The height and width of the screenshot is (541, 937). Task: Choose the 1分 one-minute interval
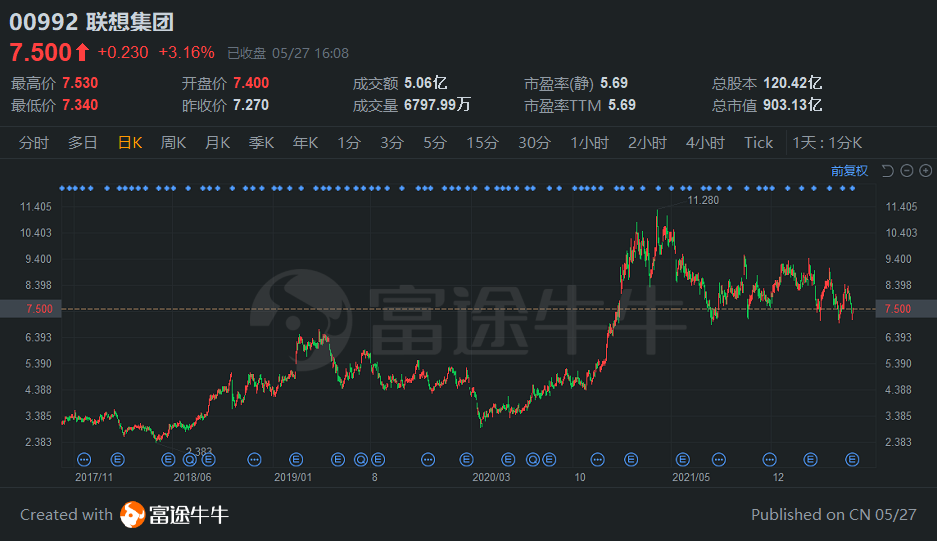click(x=349, y=143)
